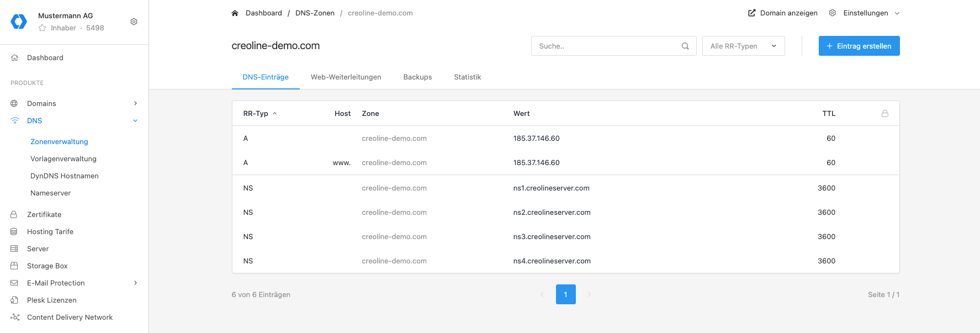Sort by RR-Typ column arrow
980x333 pixels.
coord(274,113)
